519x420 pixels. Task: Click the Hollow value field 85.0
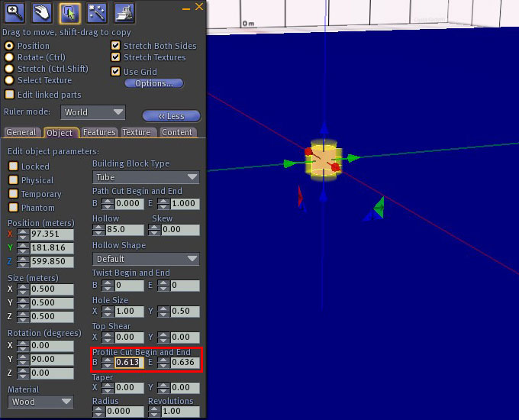(x=124, y=230)
